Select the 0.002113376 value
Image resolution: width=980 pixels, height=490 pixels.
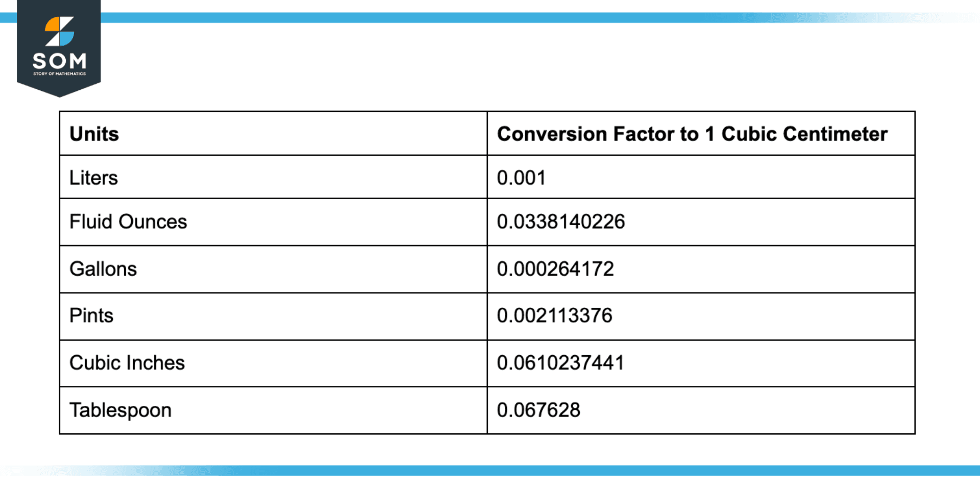[x=554, y=315]
